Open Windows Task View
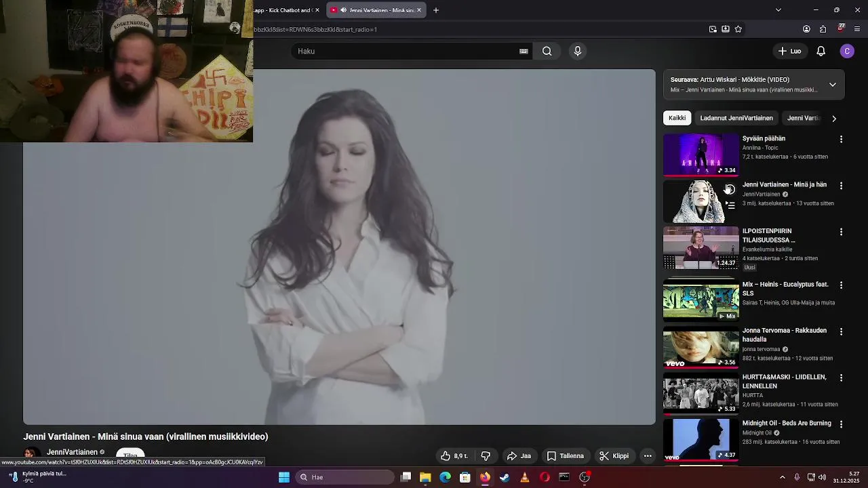The width and height of the screenshot is (868, 488). point(406,477)
